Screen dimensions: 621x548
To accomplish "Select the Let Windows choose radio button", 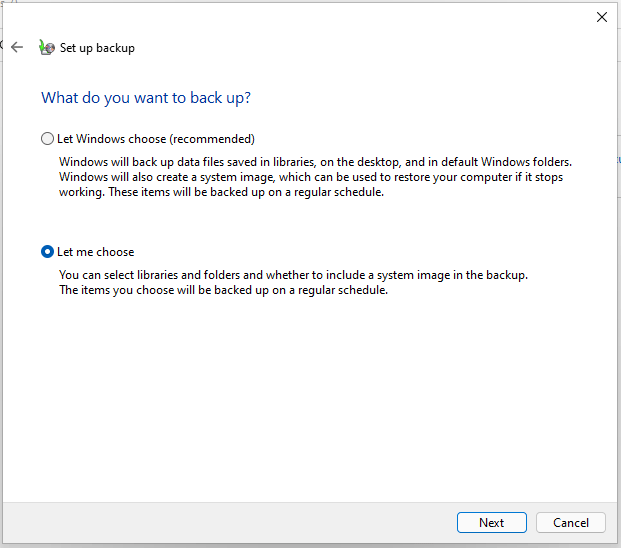I will (47, 139).
